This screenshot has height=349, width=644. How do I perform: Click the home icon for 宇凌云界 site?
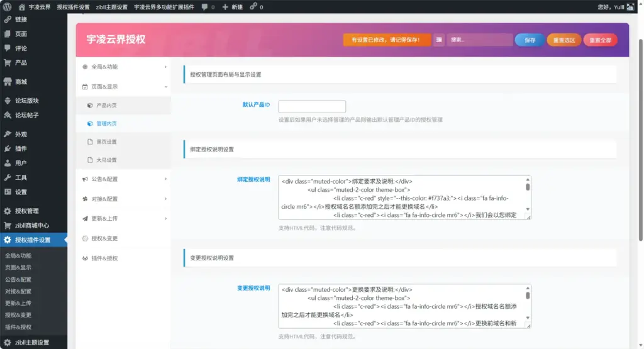(x=22, y=7)
